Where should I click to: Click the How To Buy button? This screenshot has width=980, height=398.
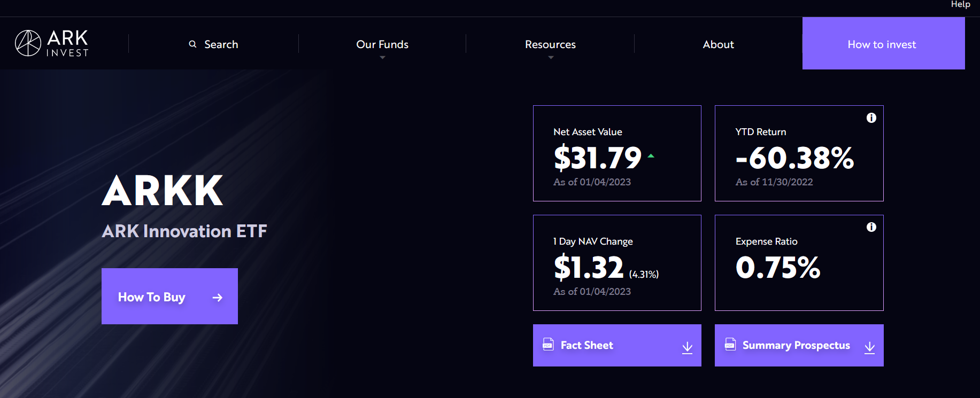coord(169,296)
